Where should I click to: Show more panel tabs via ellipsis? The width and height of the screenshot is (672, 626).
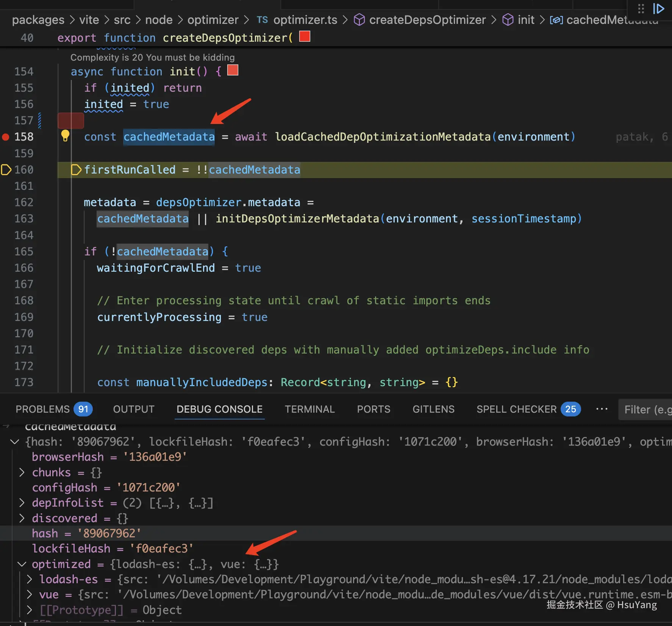pyautogui.click(x=602, y=409)
